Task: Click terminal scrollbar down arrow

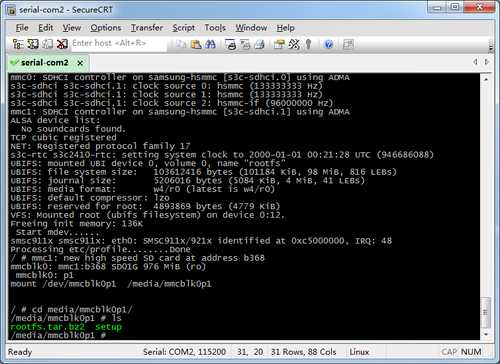Action: point(486,334)
